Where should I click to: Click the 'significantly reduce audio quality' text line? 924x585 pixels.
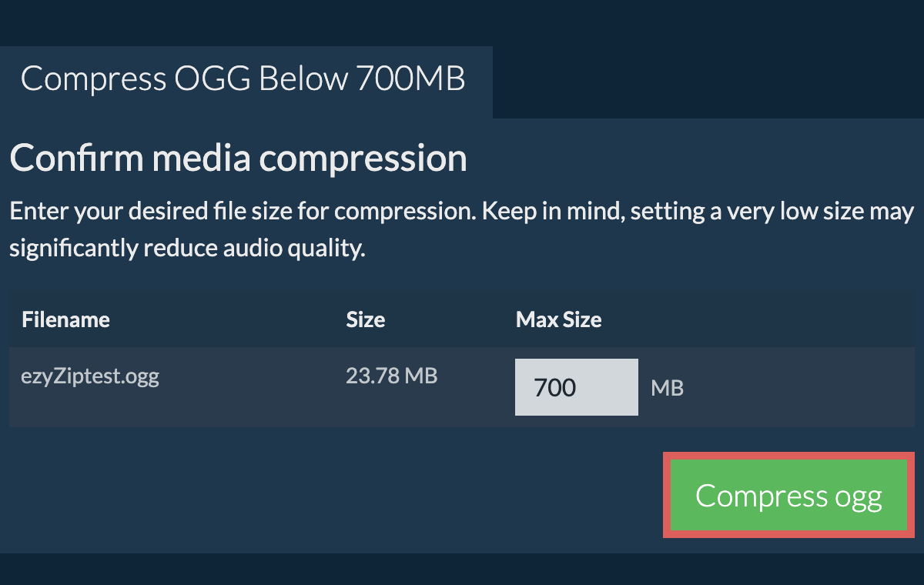coord(186,249)
